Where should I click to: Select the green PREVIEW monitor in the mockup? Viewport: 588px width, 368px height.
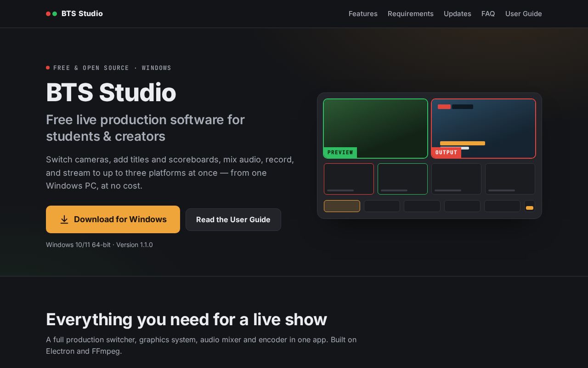click(x=375, y=128)
